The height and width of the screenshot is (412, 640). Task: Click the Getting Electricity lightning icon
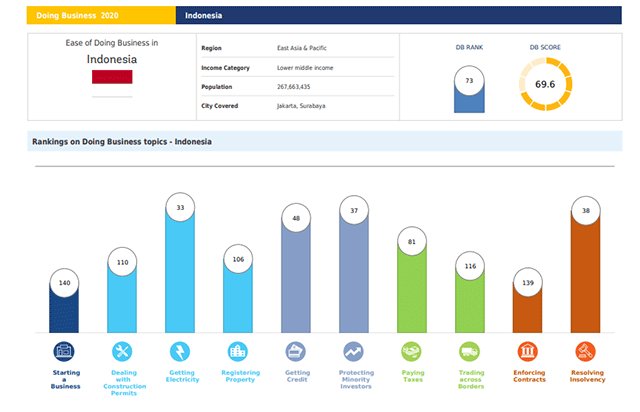180,352
